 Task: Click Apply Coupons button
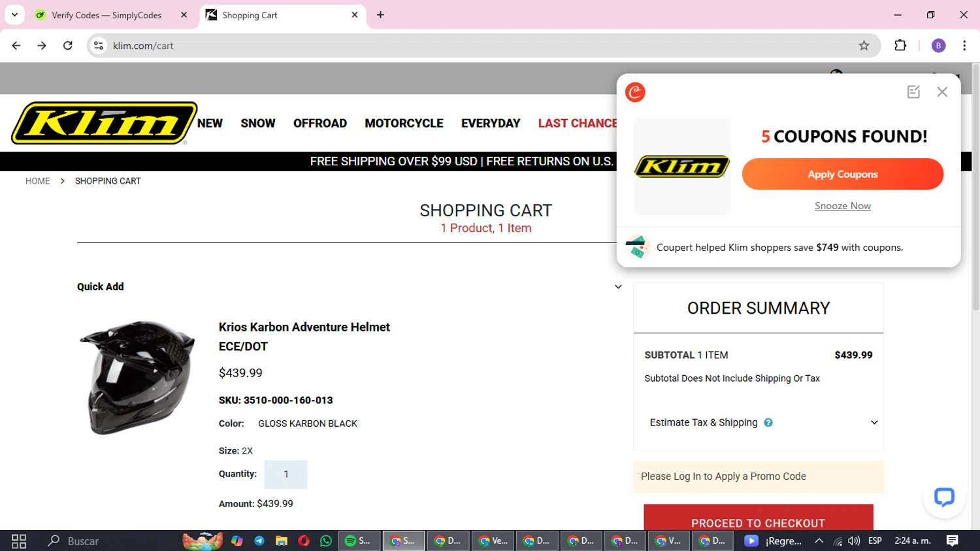[x=842, y=174]
